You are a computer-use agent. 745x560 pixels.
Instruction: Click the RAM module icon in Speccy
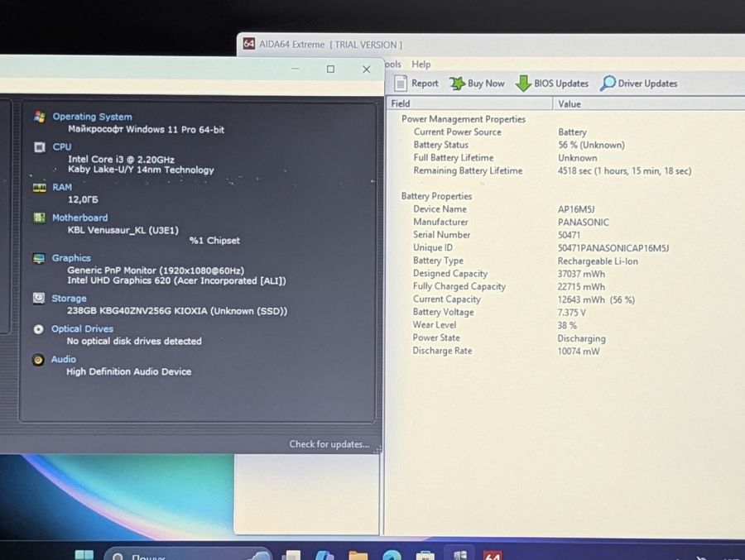(39, 187)
